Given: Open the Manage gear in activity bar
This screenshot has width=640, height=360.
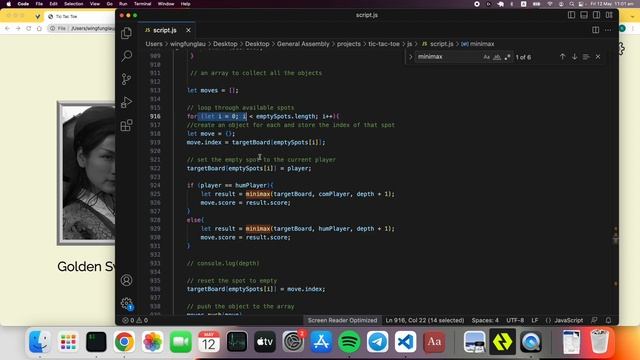Looking at the screenshot, I should coord(127,303).
